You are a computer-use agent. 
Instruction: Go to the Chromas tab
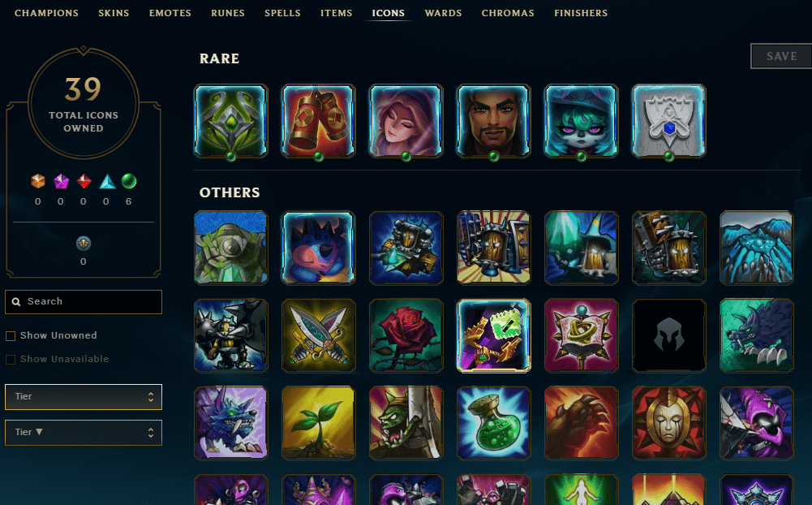tap(508, 13)
